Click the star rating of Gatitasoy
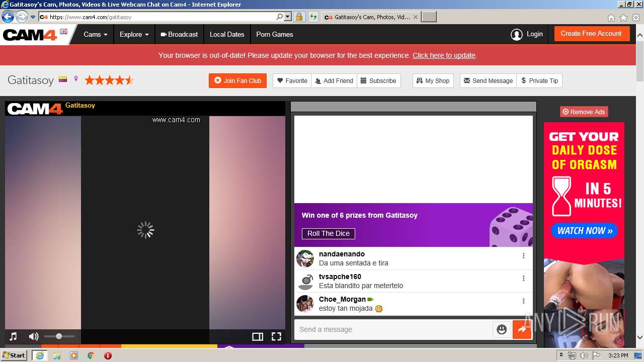Viewport: 644px width, 362px height. [x=109, y=80]
